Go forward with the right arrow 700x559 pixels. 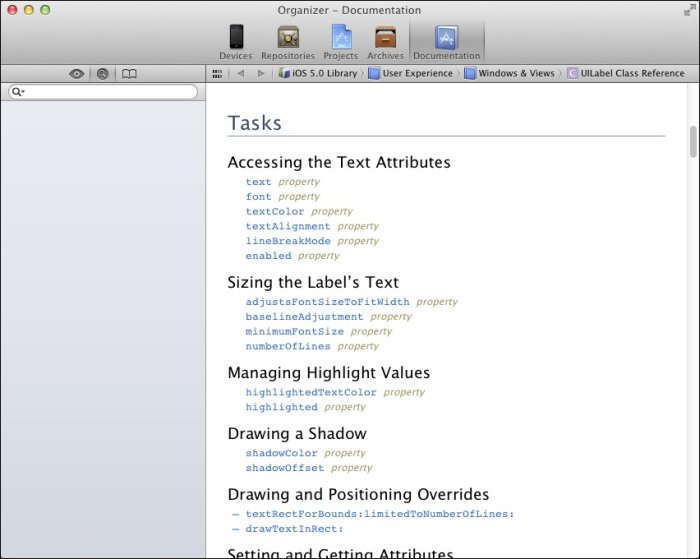tap(262, 73)
